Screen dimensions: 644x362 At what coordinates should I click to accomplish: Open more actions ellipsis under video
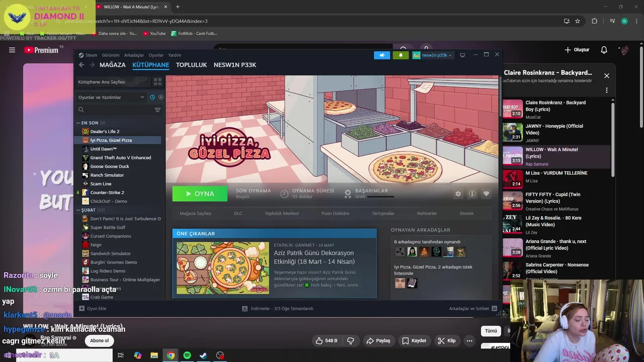pos(469,341)
